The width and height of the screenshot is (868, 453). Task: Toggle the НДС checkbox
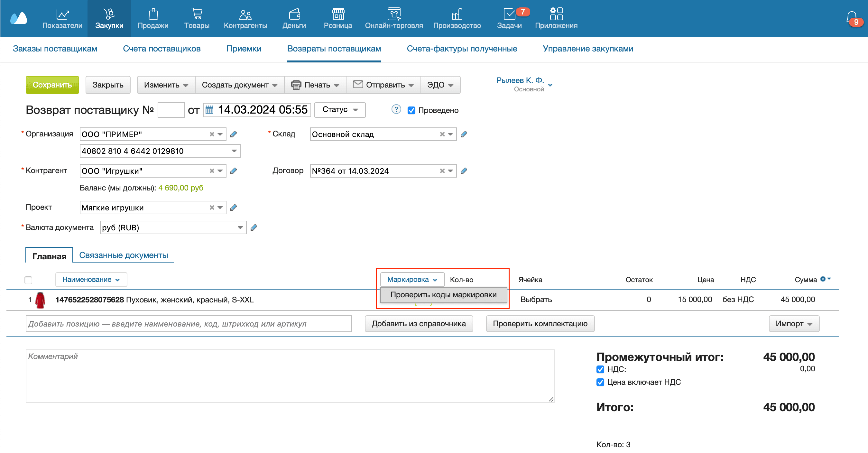pyautogui.click(x=600, y=369)
